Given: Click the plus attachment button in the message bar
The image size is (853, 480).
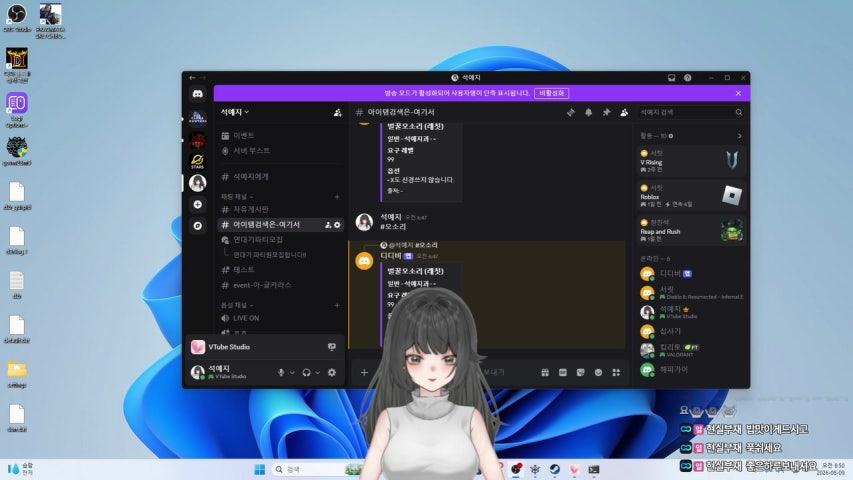Looking at the screenshot, I should [x=364, y=373].
